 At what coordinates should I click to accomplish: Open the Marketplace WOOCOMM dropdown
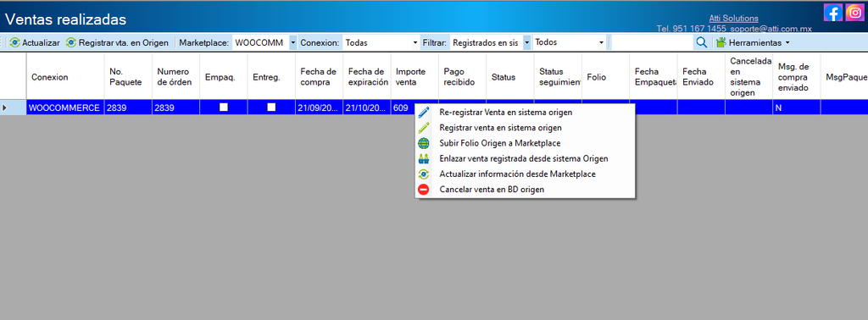(292, 42)
